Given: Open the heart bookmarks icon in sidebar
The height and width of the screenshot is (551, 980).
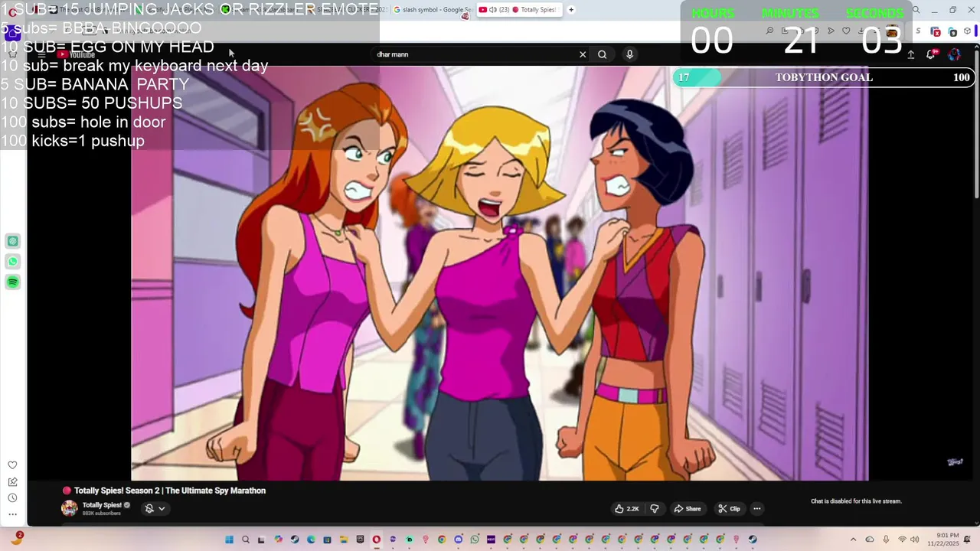Looking at the screenshot, I should (x=12, y=465).
